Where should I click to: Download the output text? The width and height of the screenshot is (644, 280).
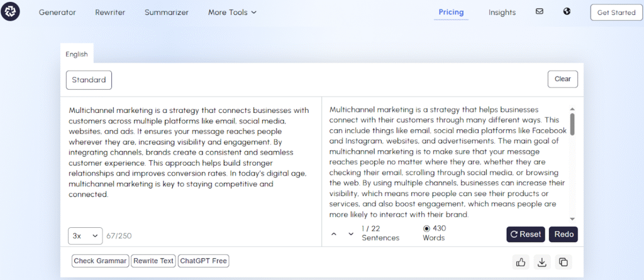click(541, 262)
